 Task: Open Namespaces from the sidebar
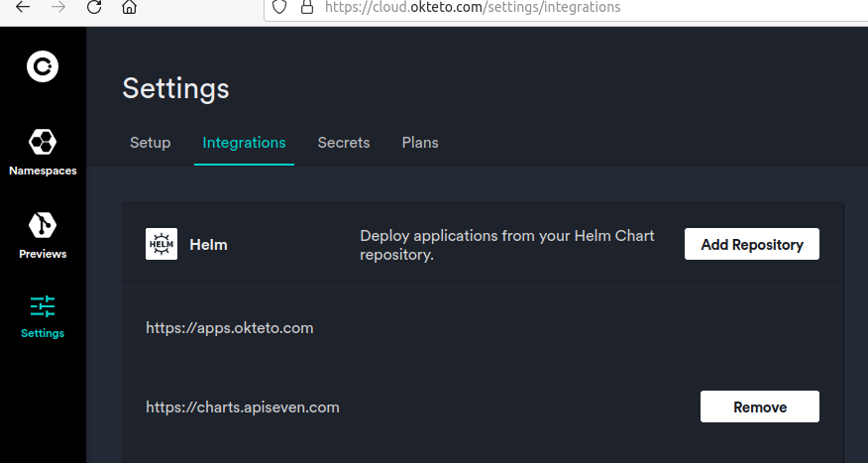[x=43, y=151]
